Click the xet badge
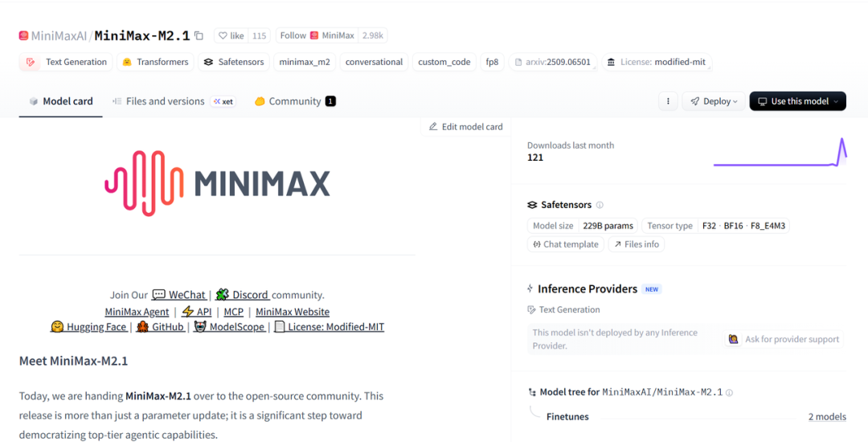Viewport: 868px width, 442px height. tap(223, 101)
